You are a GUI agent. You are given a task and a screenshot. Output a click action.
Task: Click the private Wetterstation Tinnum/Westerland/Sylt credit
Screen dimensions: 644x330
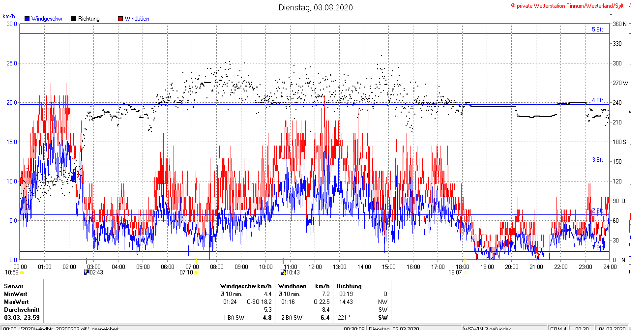(x=567, y=5)
